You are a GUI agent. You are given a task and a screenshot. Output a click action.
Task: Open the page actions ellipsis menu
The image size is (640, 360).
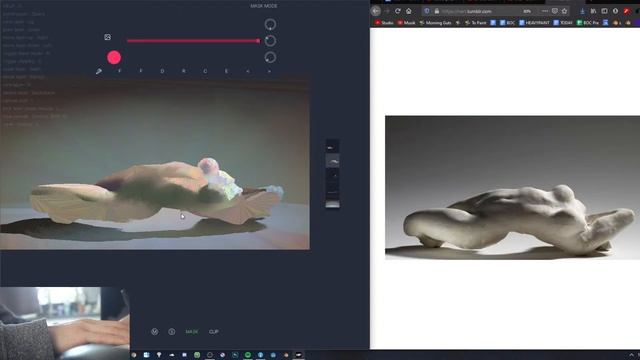point(545,11)
